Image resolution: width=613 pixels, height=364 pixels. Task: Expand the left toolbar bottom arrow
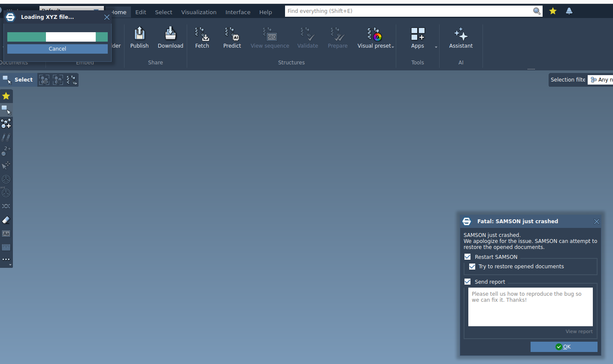[x=10, y=265]
